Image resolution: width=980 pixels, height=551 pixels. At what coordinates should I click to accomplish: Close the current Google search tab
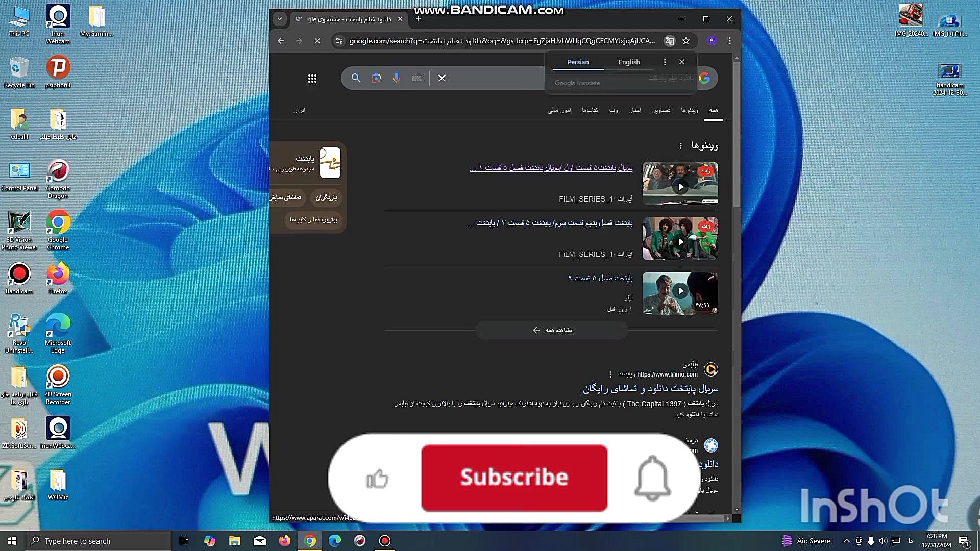[x=400, y=19]
